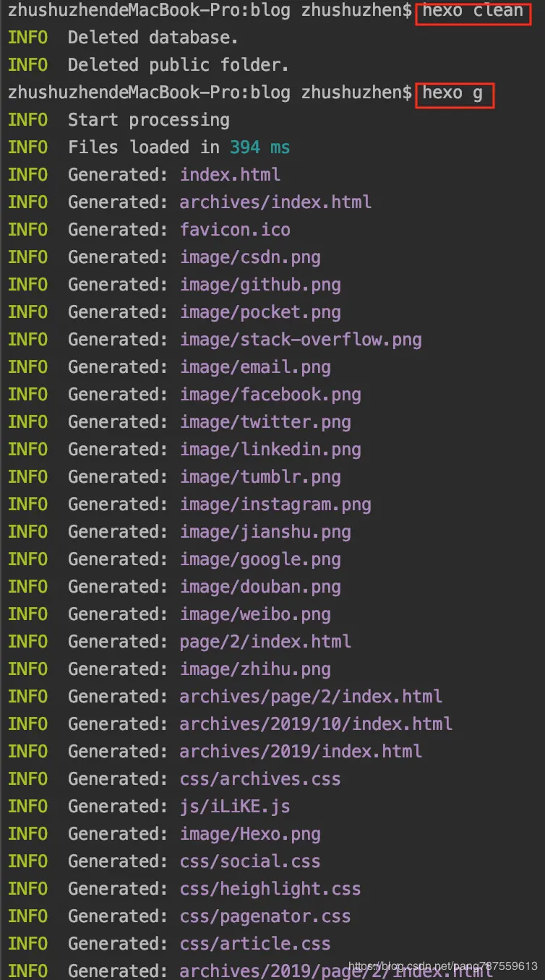Click 'image/email.png' file path
Viewport: 545px width, 980px height.
tap(255, 367)
